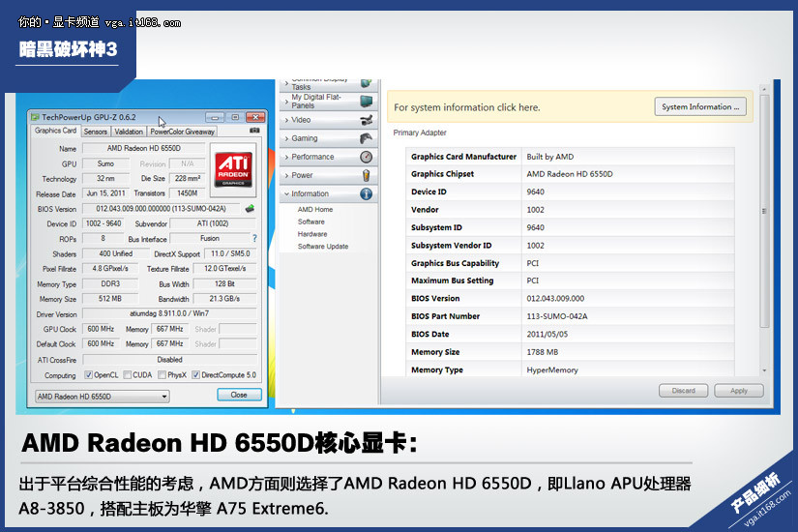Click the My Digital Flat-Panels monitor icon
This screenshot has height=532, width=798.
click(366, 102)
